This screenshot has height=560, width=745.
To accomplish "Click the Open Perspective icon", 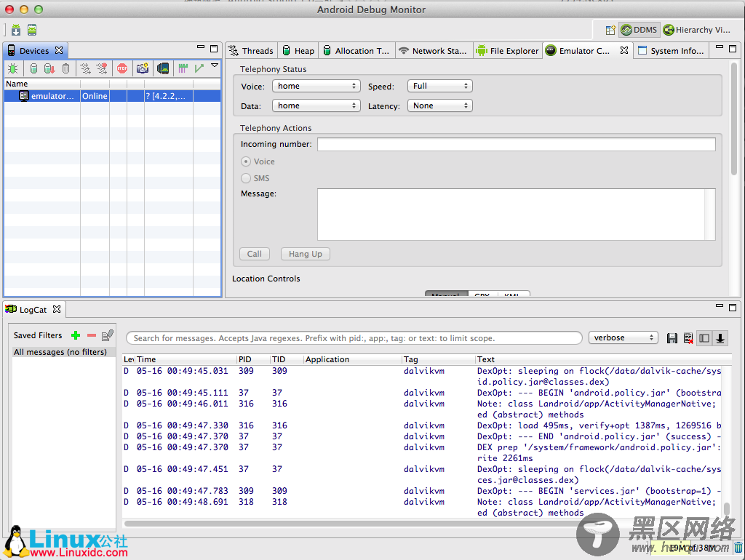I will (610, 30).
